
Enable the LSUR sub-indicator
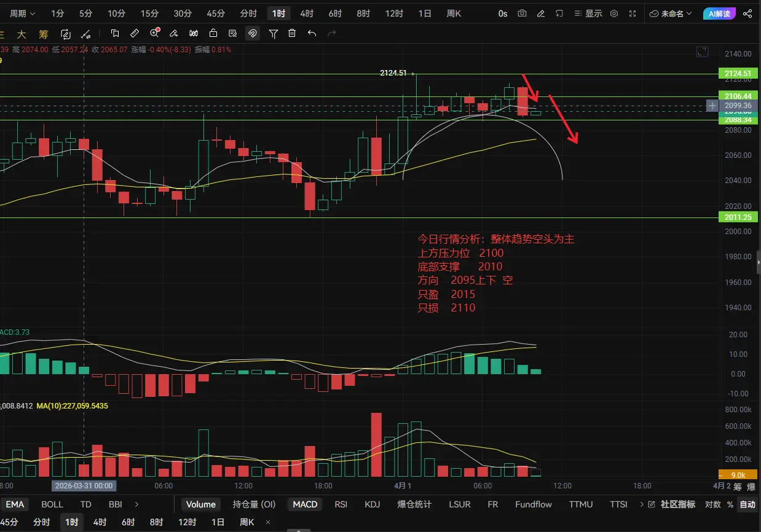[x=460, y=504]
